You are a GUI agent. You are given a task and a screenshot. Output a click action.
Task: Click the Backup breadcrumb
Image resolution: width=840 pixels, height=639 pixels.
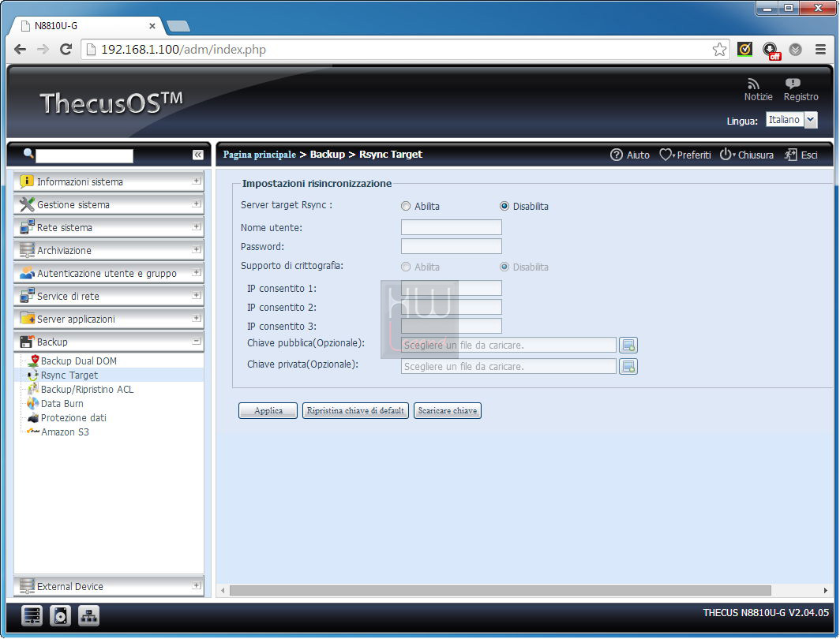pyautogui.click(x=328, y=155)
